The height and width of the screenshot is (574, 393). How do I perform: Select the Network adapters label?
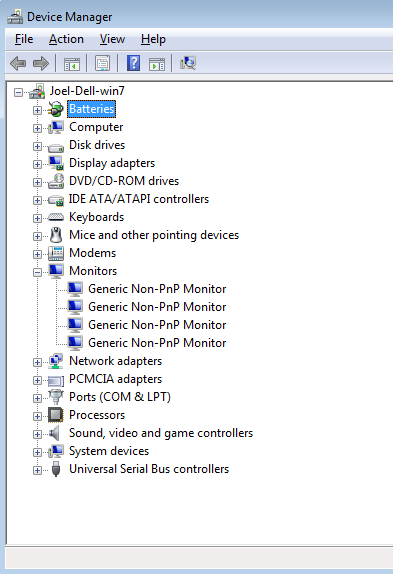[x=115, y=361]
